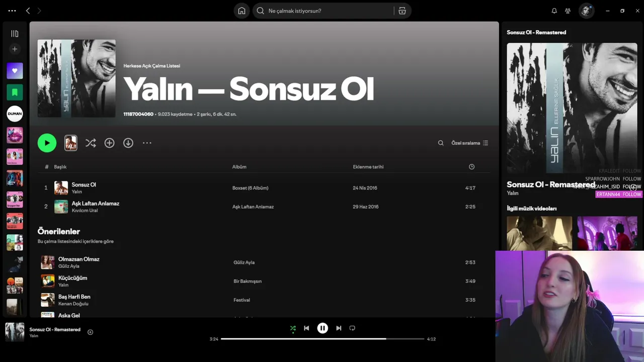Screen dimensions: 644x362
Task: Expand the library sidebar icon
Action: pos(15,34)
